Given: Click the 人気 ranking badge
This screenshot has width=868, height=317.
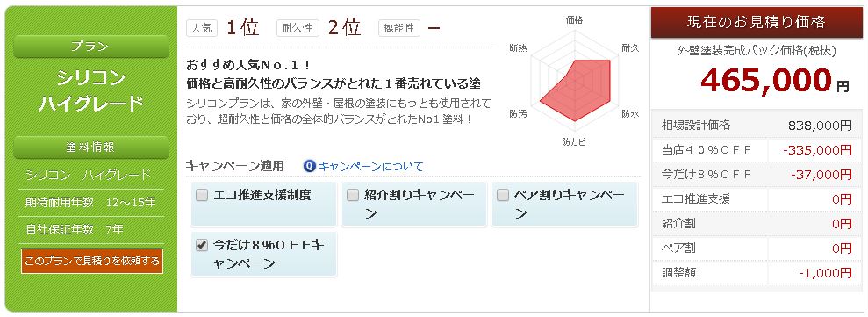Looking at the screenshot, I should [x=202, y=28].
